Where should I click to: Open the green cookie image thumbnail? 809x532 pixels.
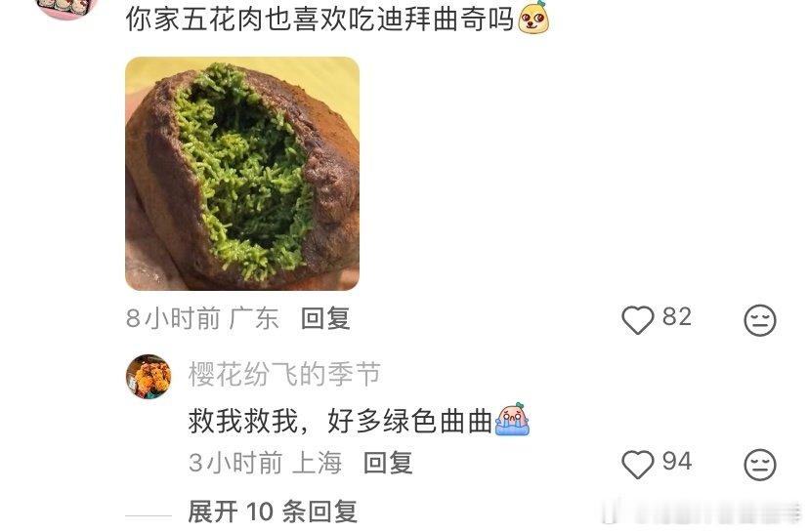(x=242, y=174)
